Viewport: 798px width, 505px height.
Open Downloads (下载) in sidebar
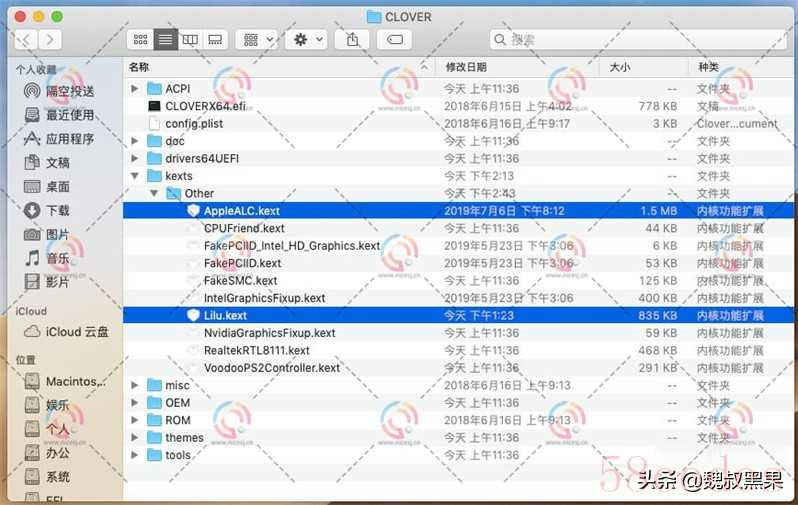click(47, 210)
